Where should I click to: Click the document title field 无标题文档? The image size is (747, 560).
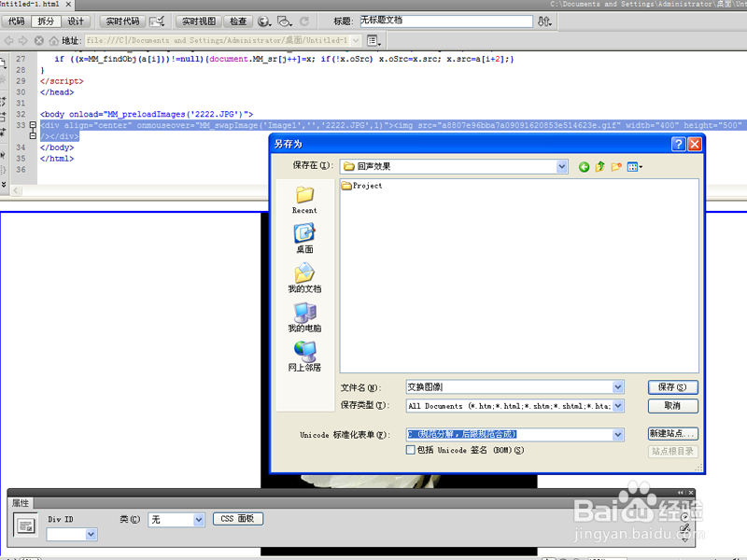coord(446,21)
